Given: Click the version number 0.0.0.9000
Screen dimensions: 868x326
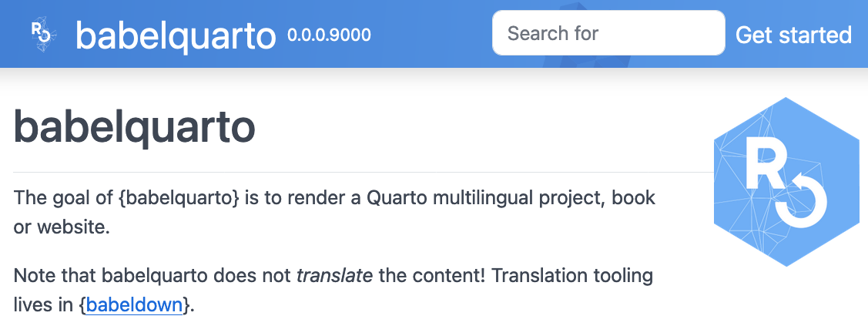Looking at the screenshot, I should (329, 35).
